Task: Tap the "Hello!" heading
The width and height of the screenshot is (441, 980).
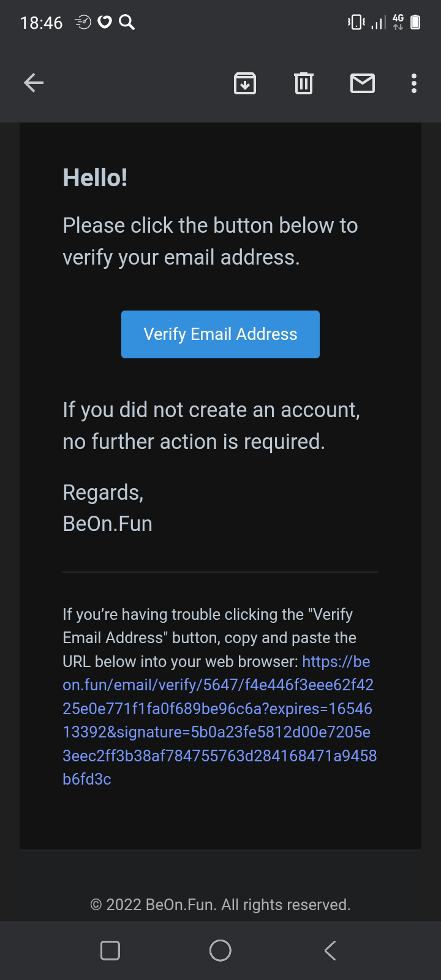Action: click(95, 178)
